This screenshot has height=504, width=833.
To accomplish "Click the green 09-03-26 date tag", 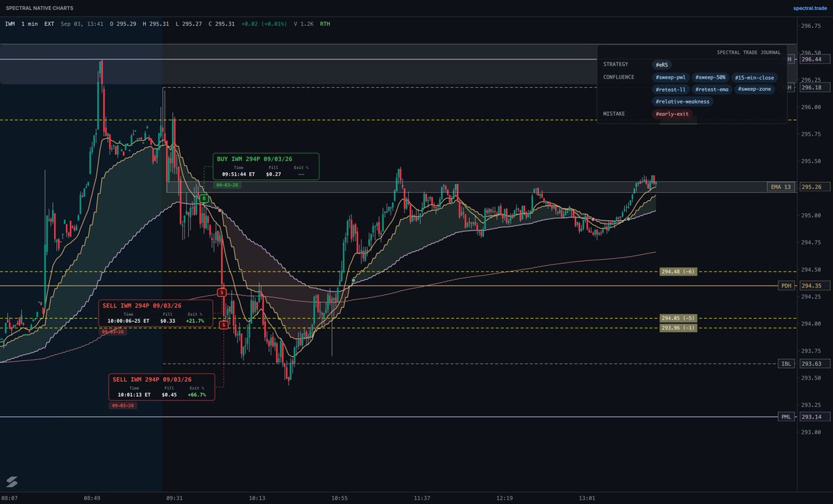I will (227, 185).
